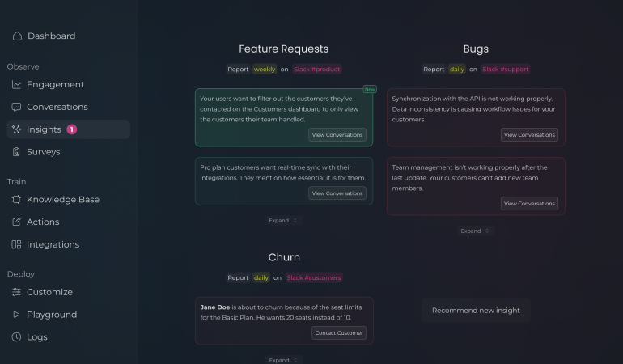The width and height of the screenshot is (623, 364).
Task: Click the Surveys clipboard icon
Action: coord(16,152)
